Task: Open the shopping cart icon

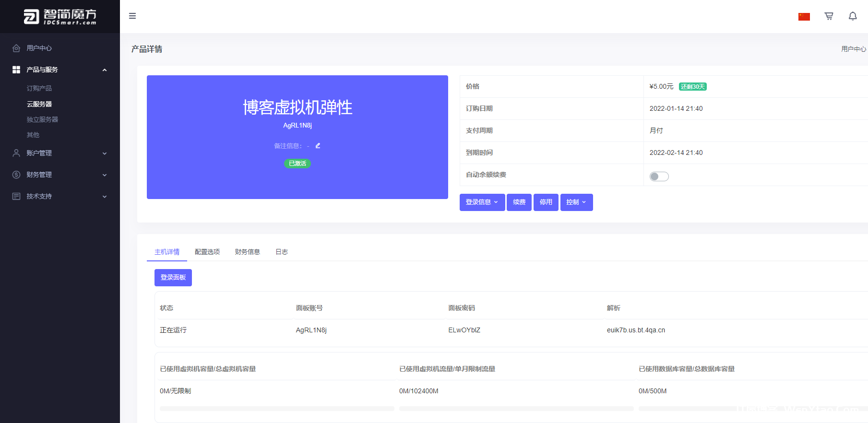Action: (829, 16)
